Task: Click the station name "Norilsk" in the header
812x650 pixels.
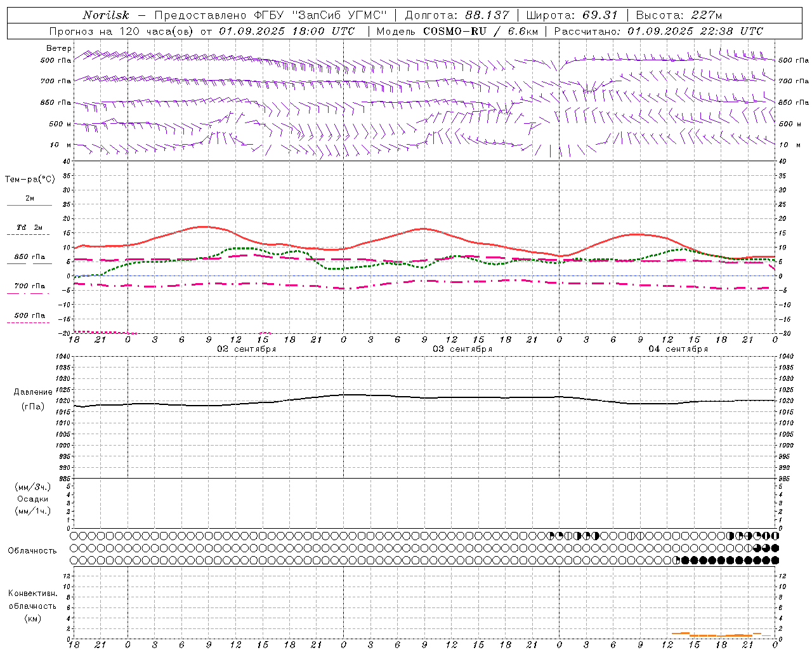Action: point(106,15)
